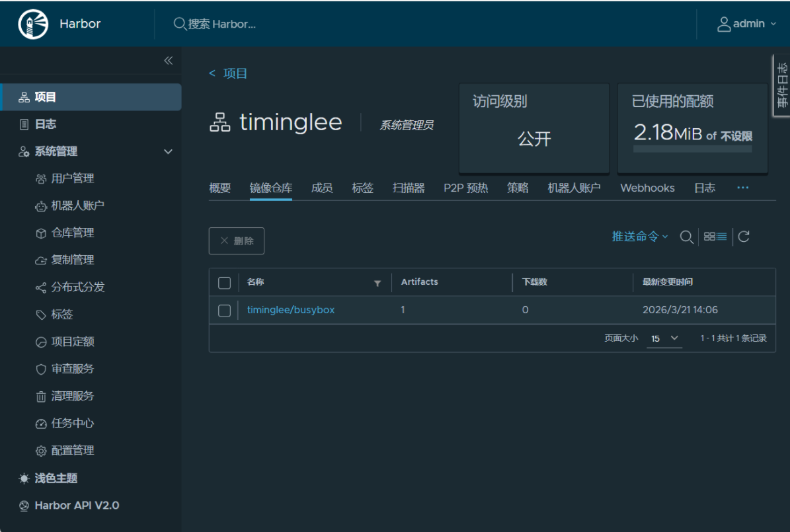Open the timinglee/busybox repository link
Screen dimensions: 790x532
click(x=291, y=310)
